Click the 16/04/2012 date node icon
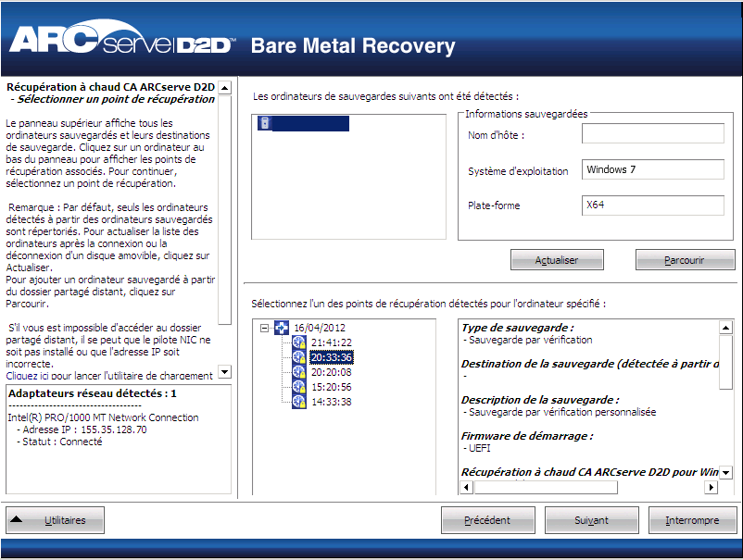The image size is (743, 560). (282, 328)
